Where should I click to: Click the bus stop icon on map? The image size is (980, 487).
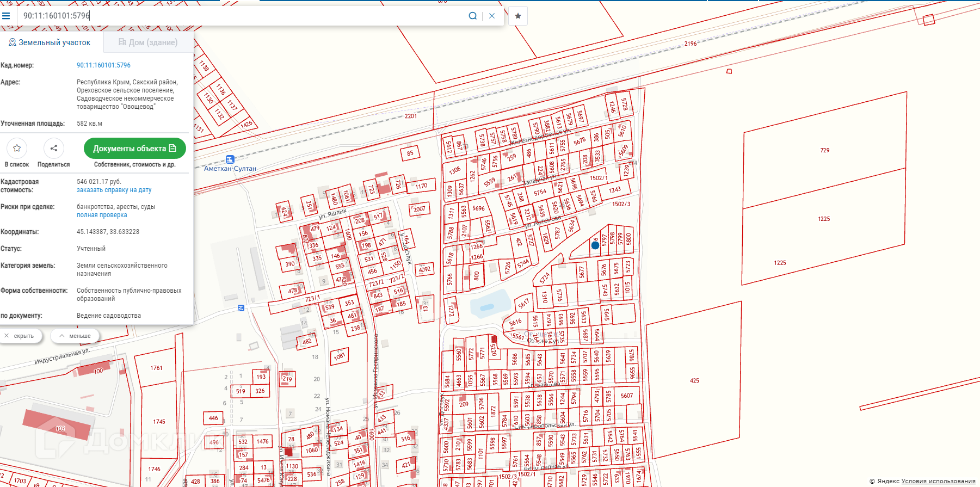(x=241, y=308)
